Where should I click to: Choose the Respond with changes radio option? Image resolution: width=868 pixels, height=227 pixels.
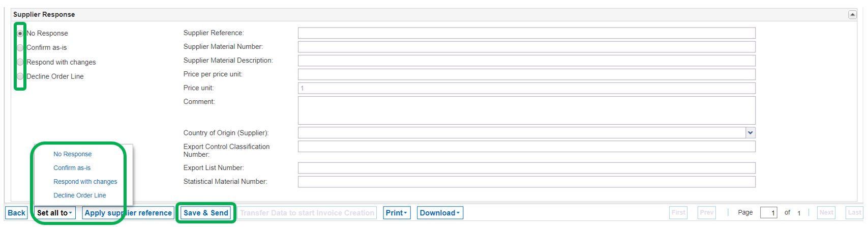pos(20,62)
